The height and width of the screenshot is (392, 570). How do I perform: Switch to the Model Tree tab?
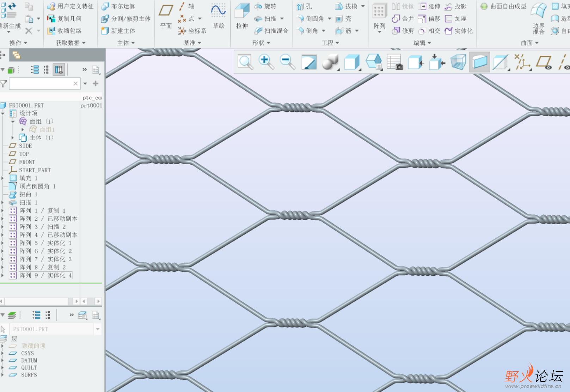2,55
